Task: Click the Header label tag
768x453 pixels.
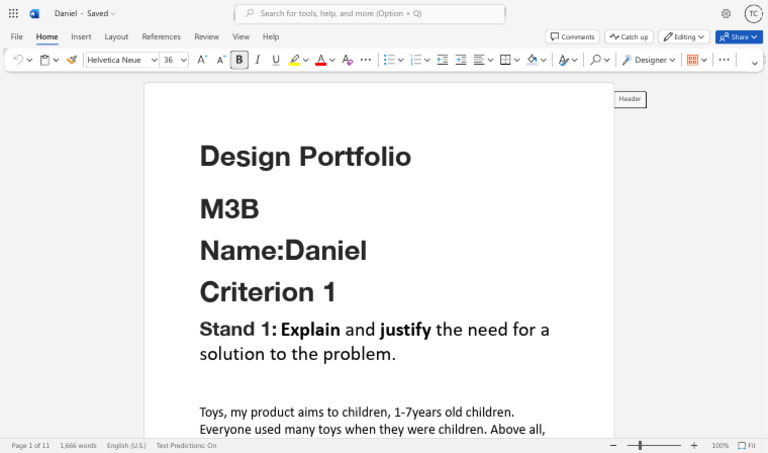Action: pos(630,99)
